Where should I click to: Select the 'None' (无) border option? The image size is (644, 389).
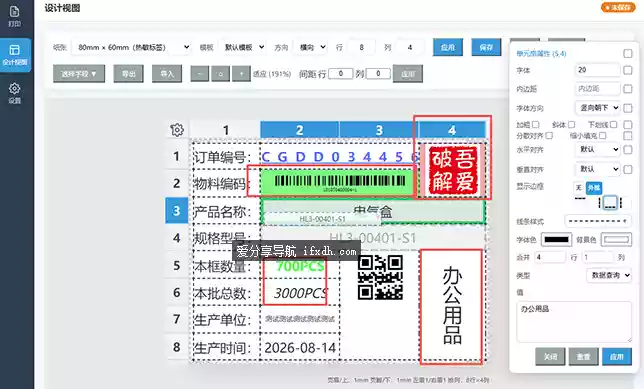(x=579, y=188)
